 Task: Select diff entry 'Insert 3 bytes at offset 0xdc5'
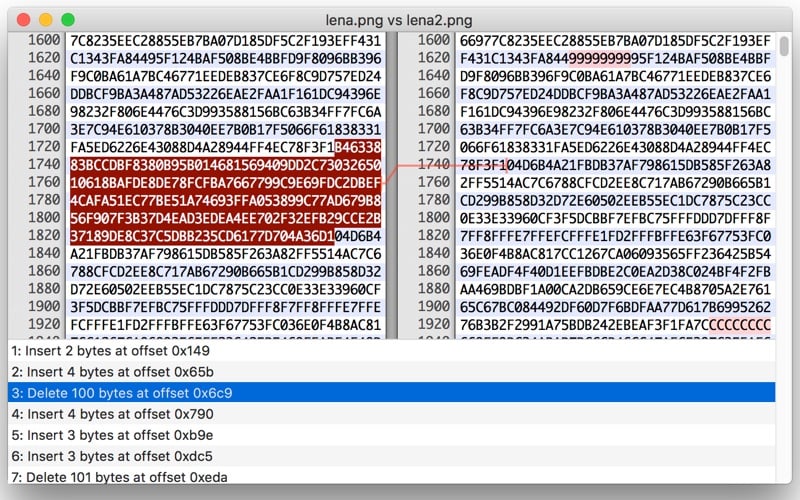[391, 456]
